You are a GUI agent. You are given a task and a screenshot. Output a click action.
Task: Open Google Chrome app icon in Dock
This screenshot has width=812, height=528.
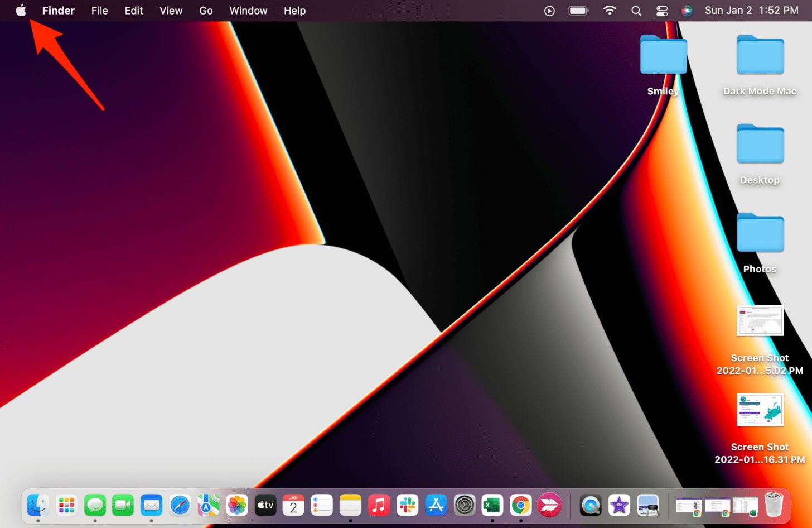pos(521,506)
